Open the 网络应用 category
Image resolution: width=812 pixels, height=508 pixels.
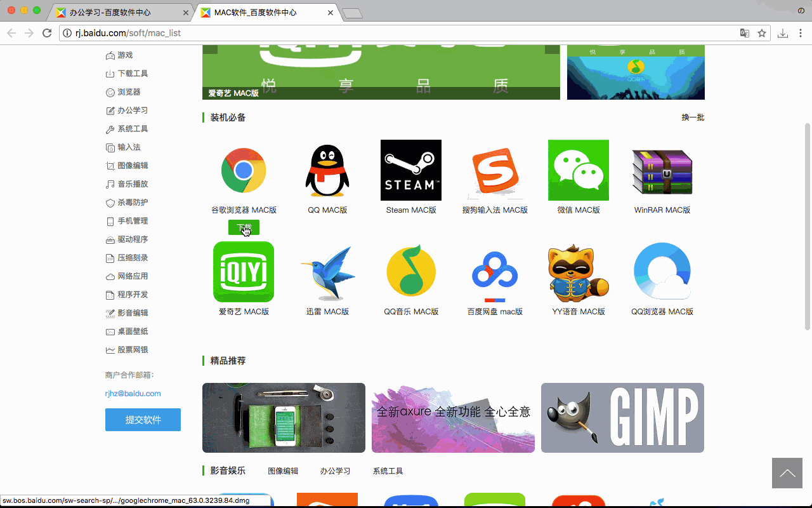127,276
